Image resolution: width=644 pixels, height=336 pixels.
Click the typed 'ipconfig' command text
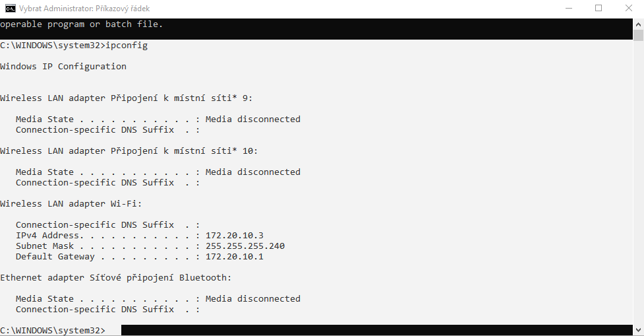coord(127,46)
